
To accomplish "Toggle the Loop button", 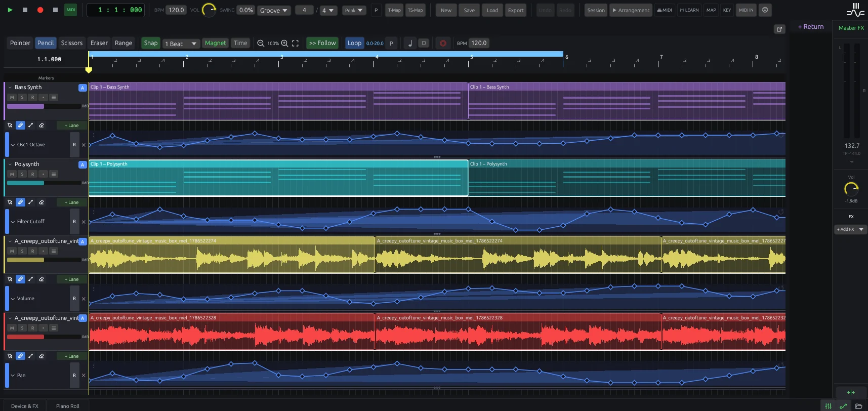I will pyautogui.click(x=354, y=43).
